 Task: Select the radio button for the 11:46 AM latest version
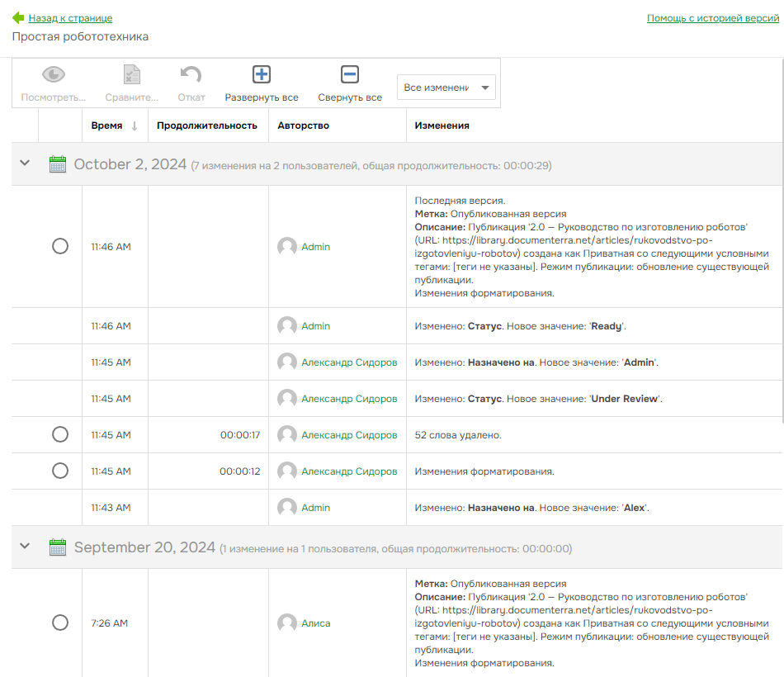(x=60, y=246)
